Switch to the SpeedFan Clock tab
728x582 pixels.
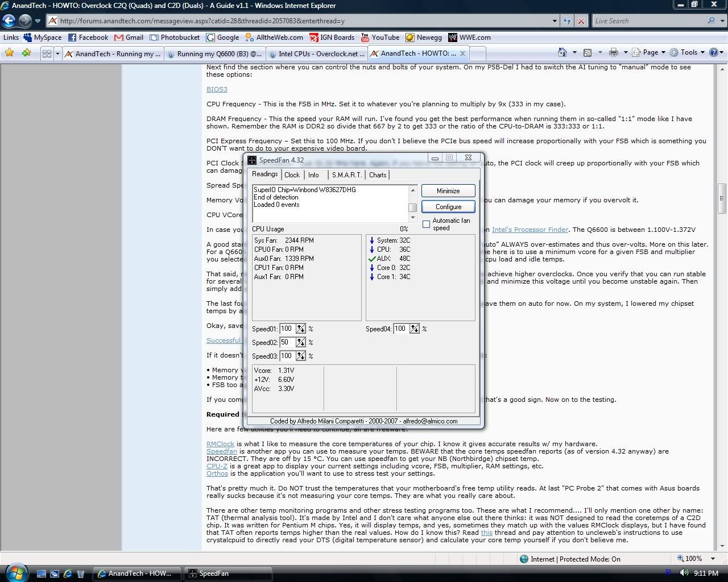(292, 175)
